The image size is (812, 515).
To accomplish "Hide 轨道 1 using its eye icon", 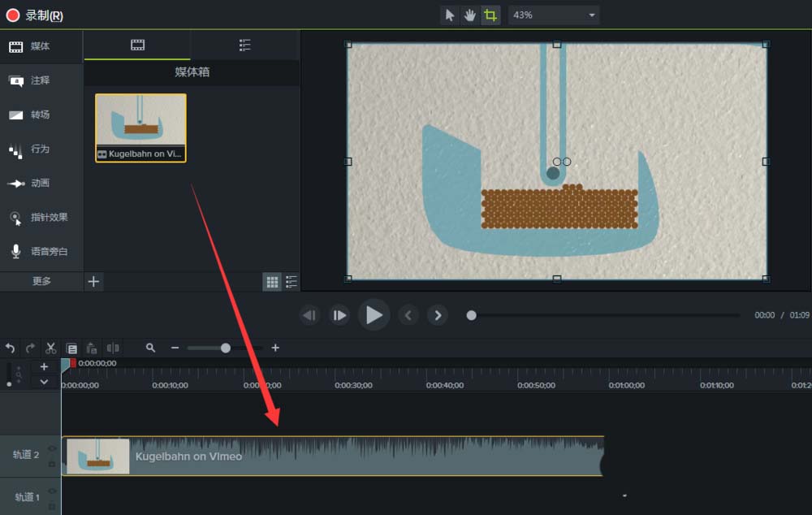I will (x=52, y=491).
